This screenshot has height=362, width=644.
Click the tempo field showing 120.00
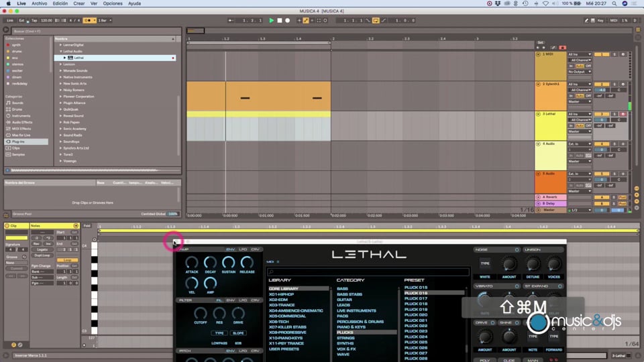pos(46,20)
